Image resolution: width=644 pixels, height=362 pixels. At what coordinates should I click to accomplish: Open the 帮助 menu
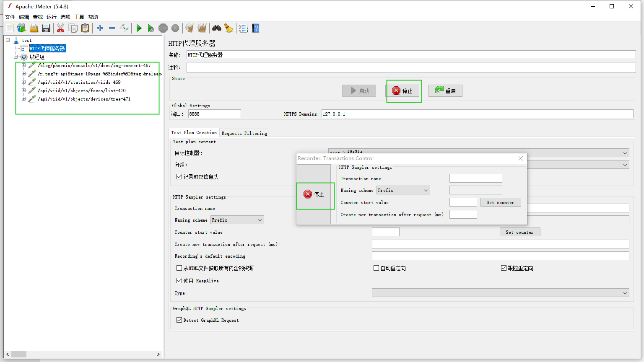click(93, 17)
